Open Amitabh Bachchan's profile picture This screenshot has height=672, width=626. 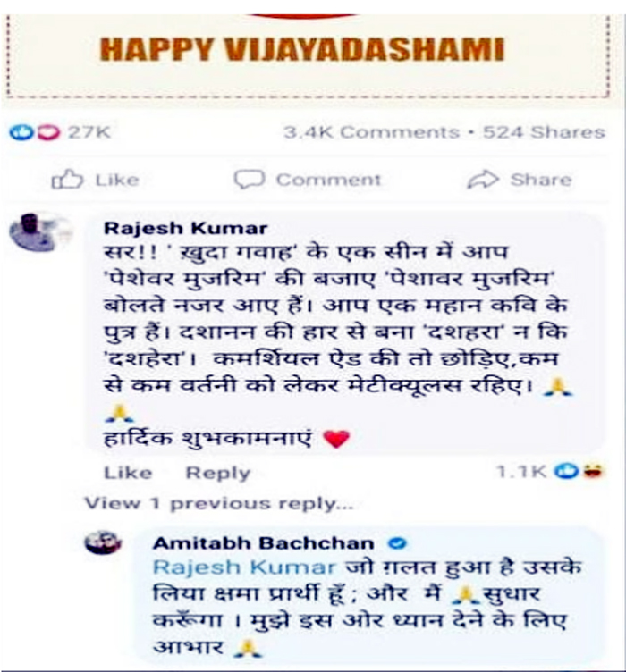click(x=103, y=543)
